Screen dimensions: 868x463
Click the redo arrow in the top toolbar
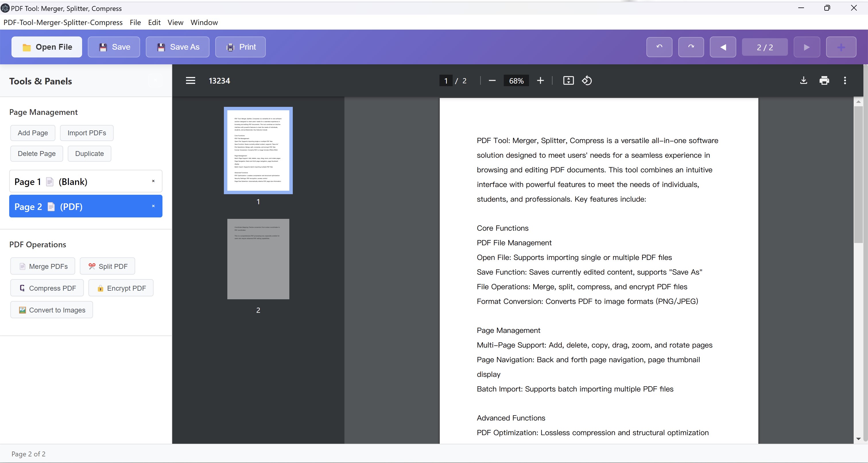(691, 47)
